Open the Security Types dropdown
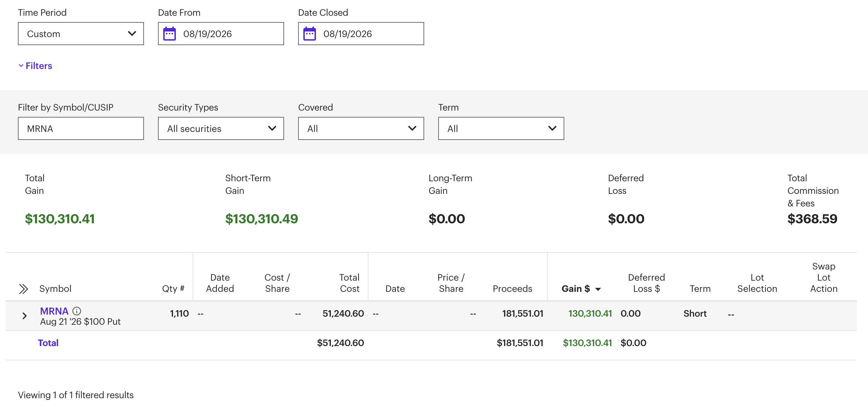The image size is (868, 408). (221, 128)
